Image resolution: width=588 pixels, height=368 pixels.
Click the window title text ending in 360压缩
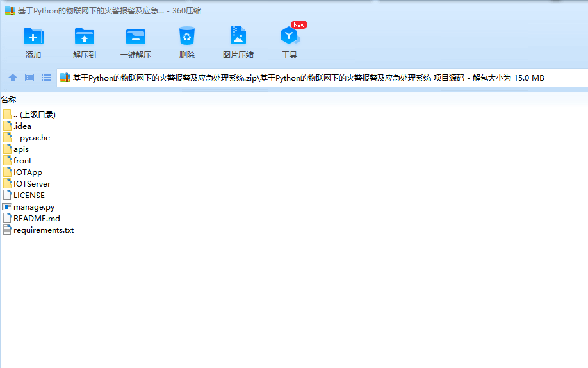tap(110, 11)
